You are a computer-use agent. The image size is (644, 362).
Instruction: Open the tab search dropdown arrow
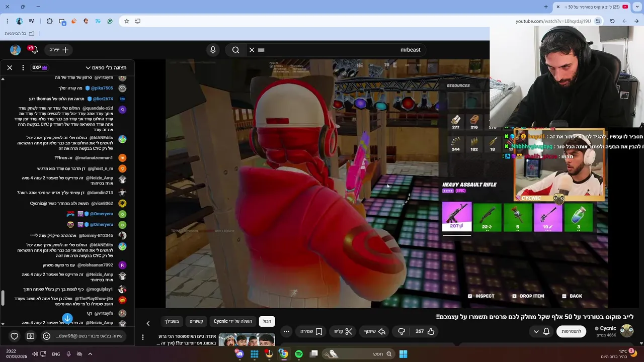click(x=637, y=7)
